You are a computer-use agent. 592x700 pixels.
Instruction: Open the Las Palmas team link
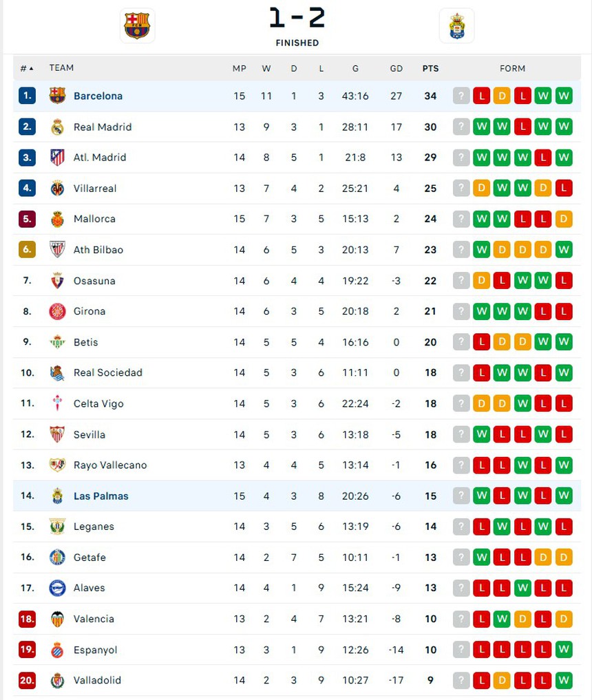101,496
